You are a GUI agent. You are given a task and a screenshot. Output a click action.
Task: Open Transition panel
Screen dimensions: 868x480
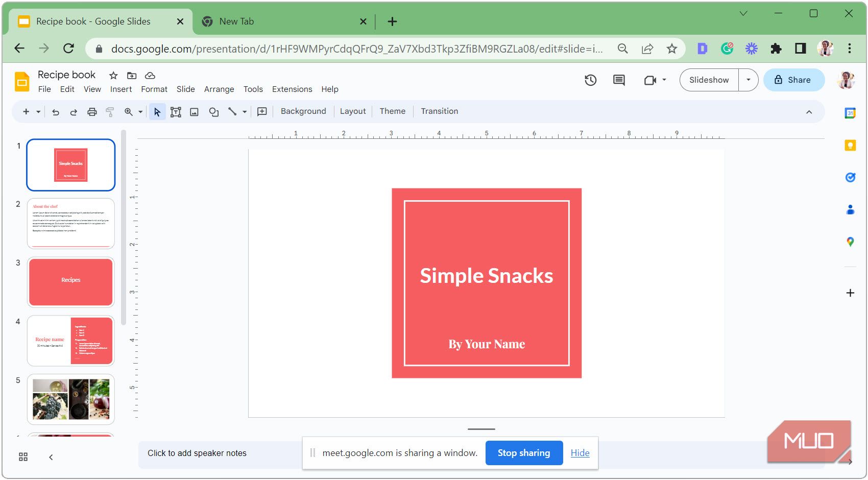439,111
